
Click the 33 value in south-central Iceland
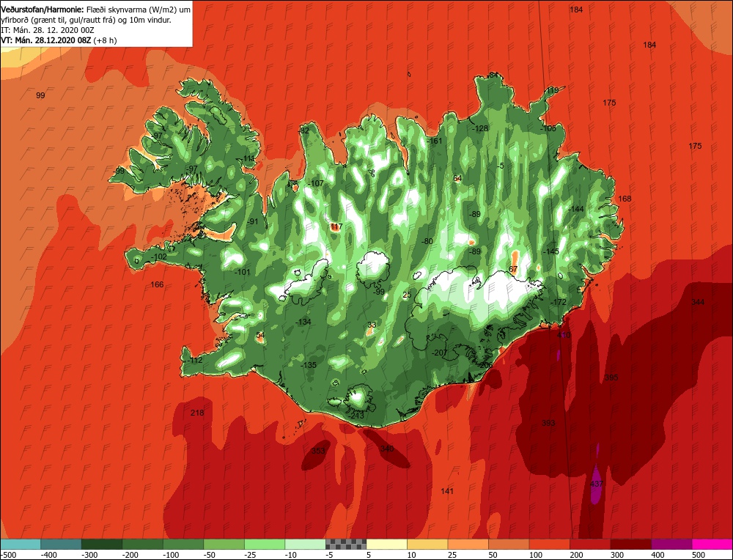coord(372,325)
